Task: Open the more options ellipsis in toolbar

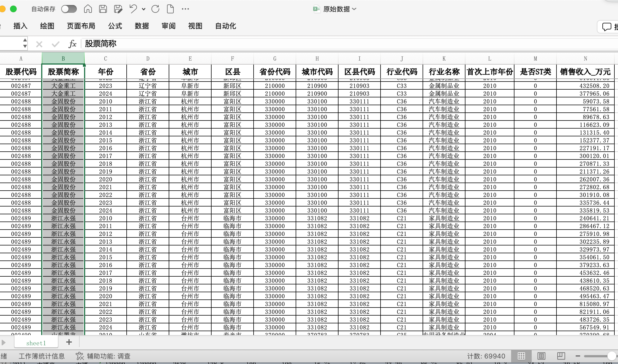Action: (x=185, y=9)
